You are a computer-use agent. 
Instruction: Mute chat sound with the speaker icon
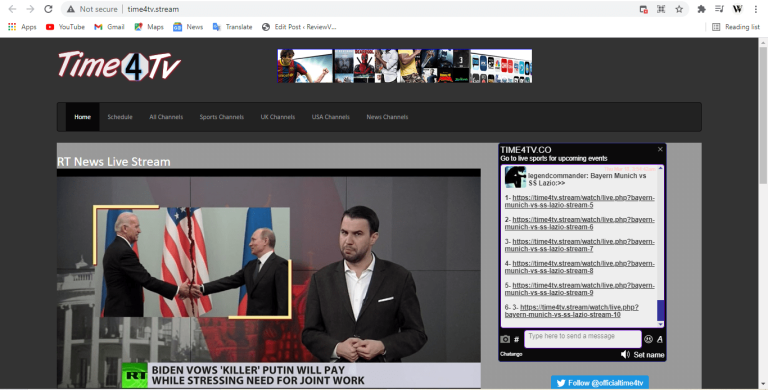tap(625, 354)
